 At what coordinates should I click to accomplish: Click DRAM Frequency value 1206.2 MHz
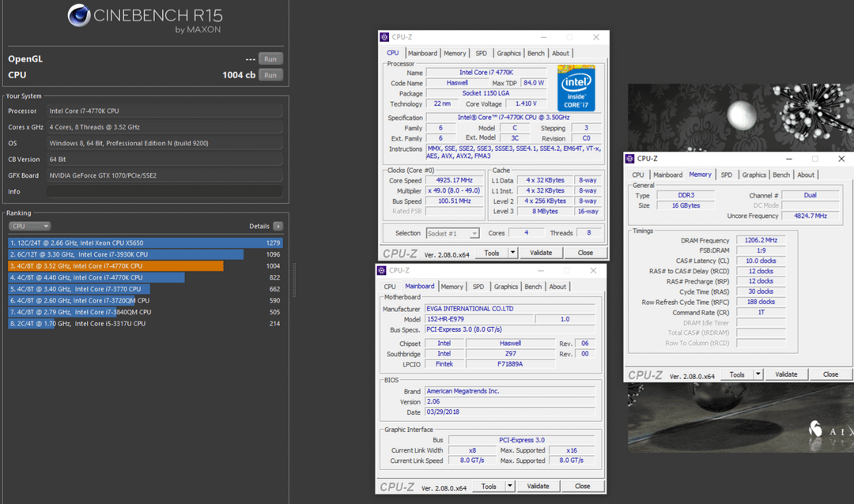pos(761,240)
